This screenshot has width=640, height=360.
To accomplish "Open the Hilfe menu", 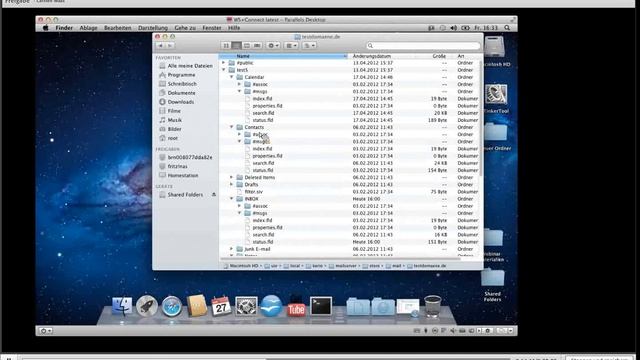I will point(234,28).
